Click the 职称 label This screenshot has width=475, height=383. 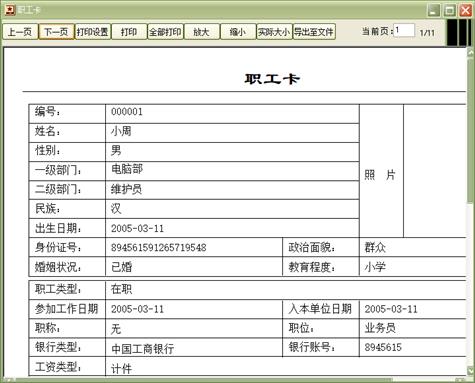pos(47,328)
